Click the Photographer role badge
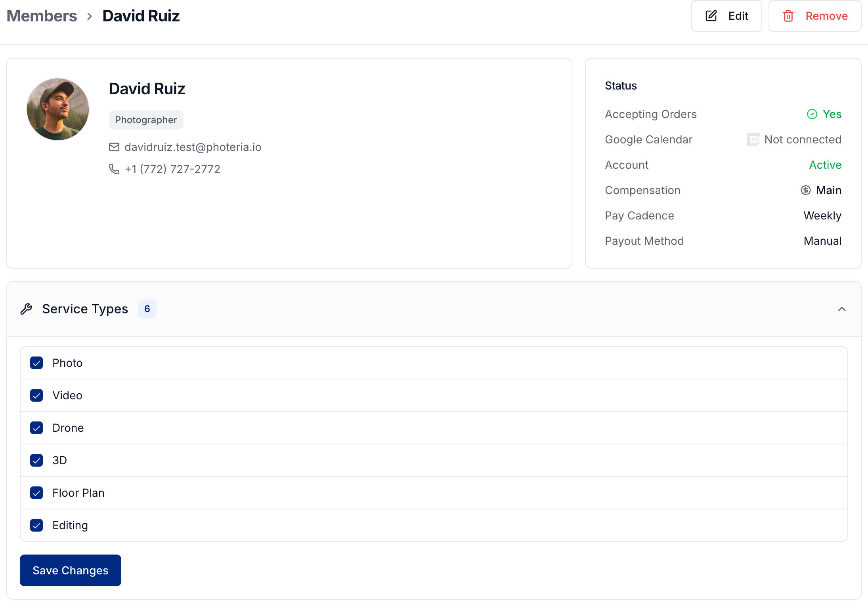Viewport: 868px width, 610px height. click(146, 120)
